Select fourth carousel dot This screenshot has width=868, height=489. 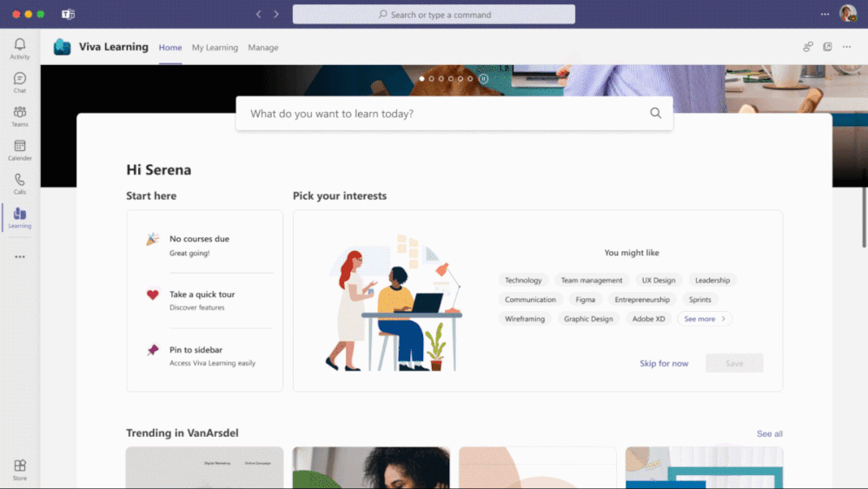(451, 78)
